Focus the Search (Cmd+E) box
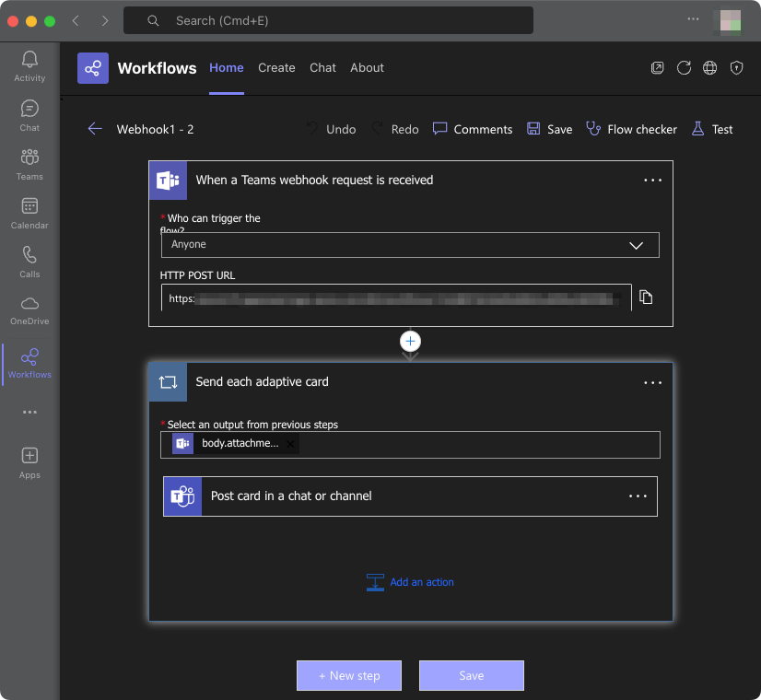The width and height of the screenshot is (761, 700). (x=328, y=20)
